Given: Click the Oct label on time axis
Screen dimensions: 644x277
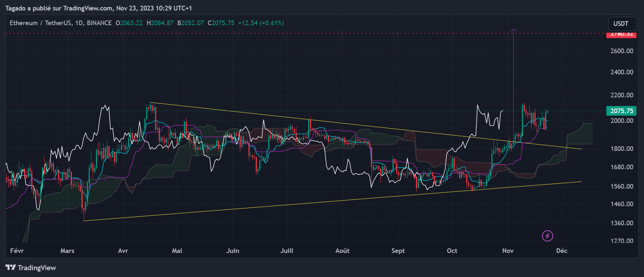Looking at the screenshot, I should (x=452, y=251).
